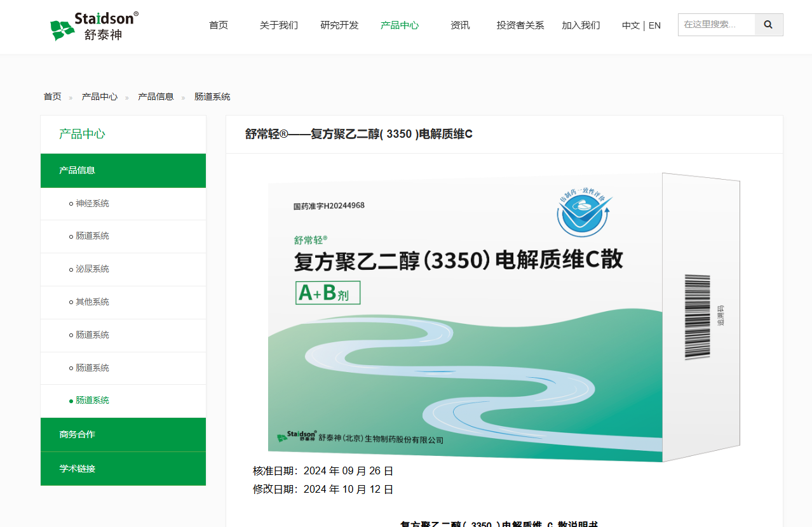Click the magnifier search icon button
This screenshot has height=527, width=812.
[768, 25]
